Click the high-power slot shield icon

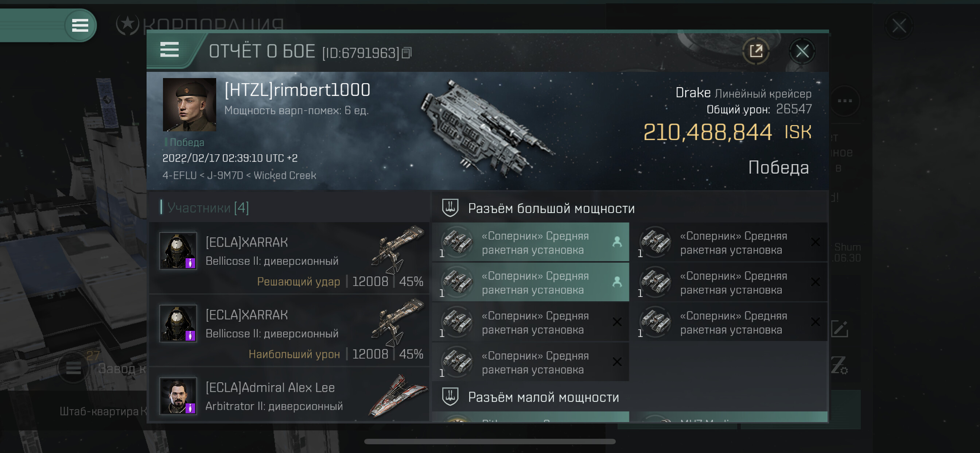[450, 208]
